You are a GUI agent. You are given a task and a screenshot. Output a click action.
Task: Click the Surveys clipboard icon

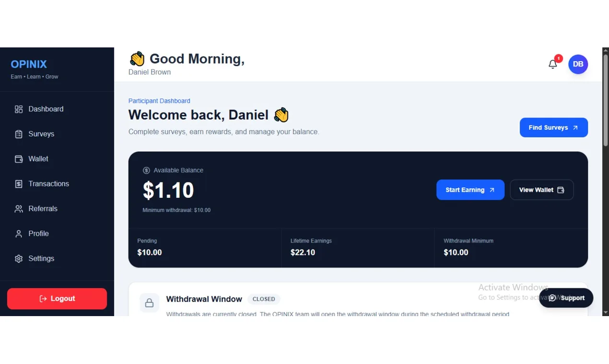[x=19, y=134]
